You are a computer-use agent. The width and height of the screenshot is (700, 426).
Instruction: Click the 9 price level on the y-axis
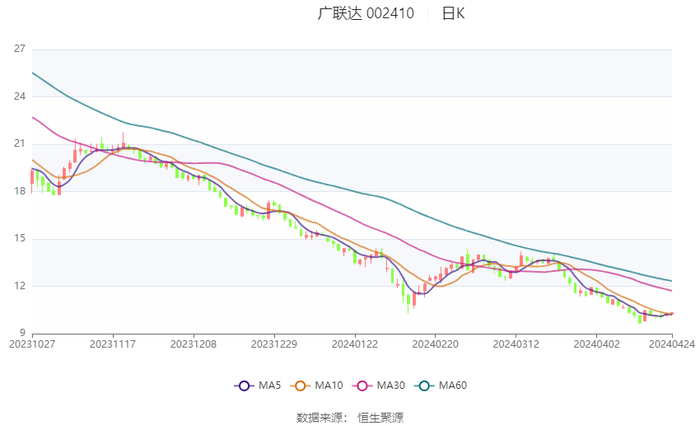pyautogui.click(x=22, y=333)
